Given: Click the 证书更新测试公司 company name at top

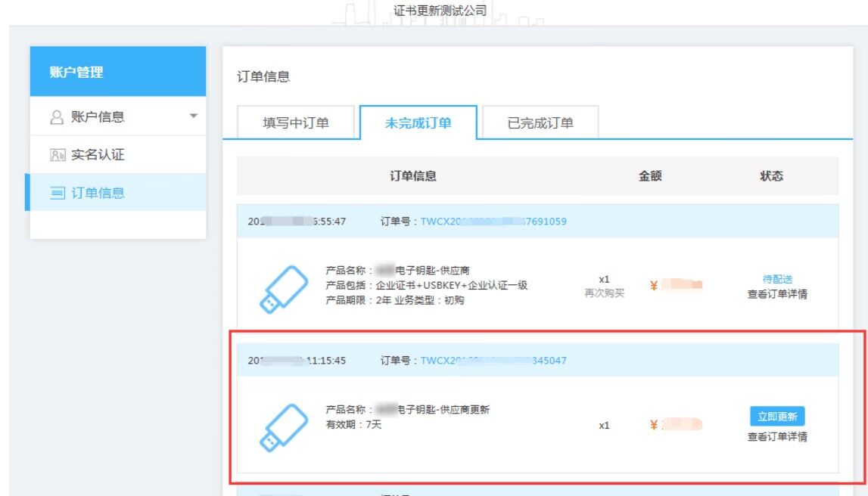Looking at the screenshot, I should 440,11.
